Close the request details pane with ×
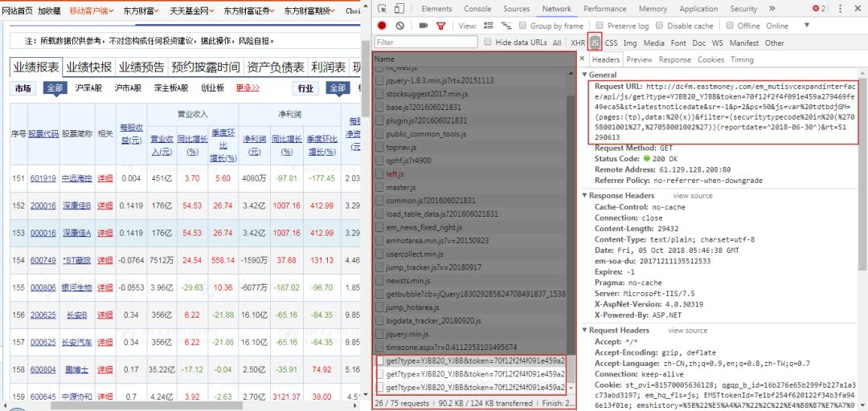 pyautogui.click(x=582, y=59)
